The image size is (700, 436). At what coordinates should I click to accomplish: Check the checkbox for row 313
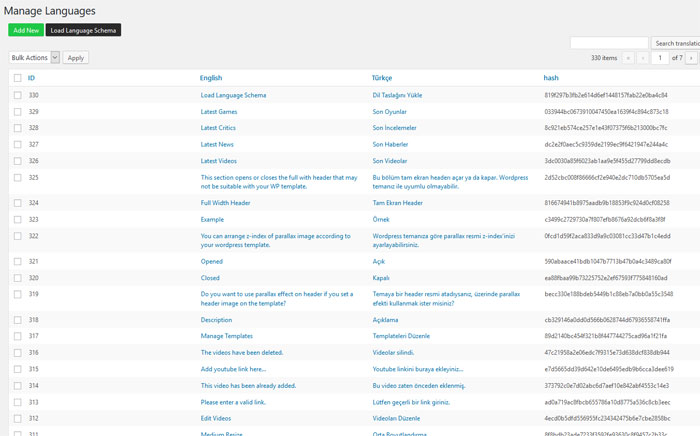point(17,402)
